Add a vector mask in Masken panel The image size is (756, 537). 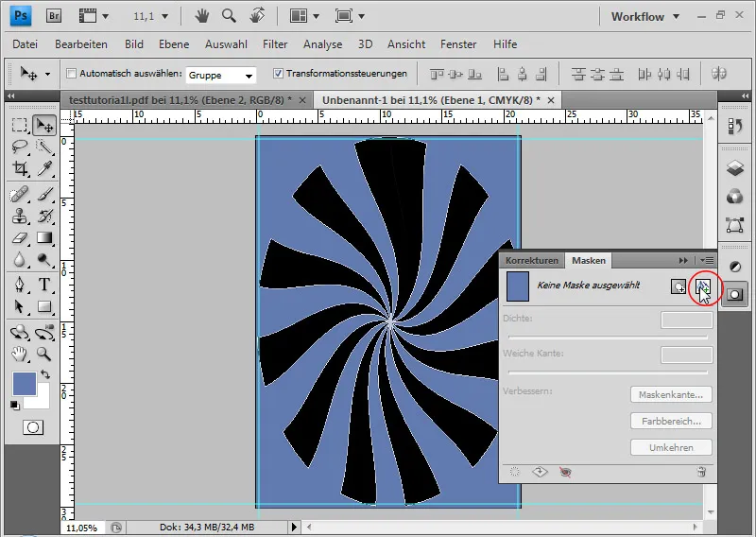pyautogui.click(x=703, y=286)
